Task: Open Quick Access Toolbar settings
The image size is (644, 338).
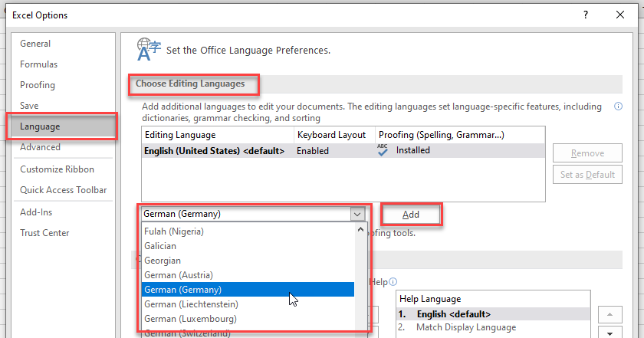Action: 63,190
